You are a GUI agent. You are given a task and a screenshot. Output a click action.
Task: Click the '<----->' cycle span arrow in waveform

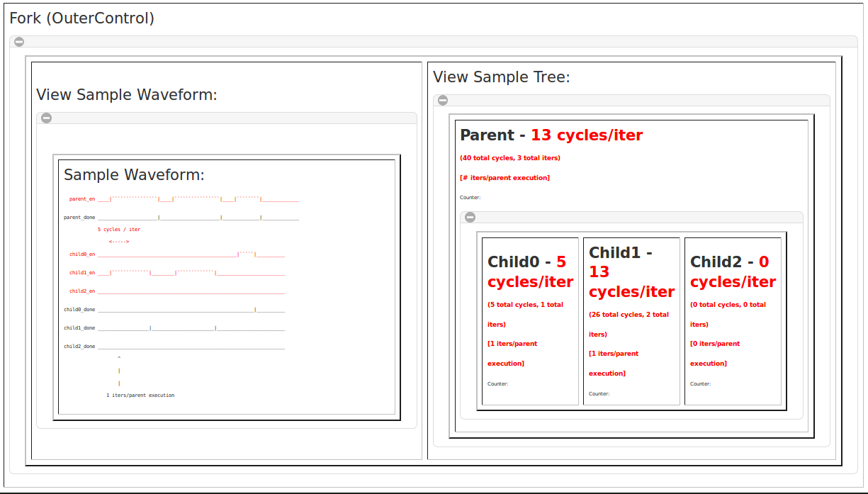click(119, 242)
